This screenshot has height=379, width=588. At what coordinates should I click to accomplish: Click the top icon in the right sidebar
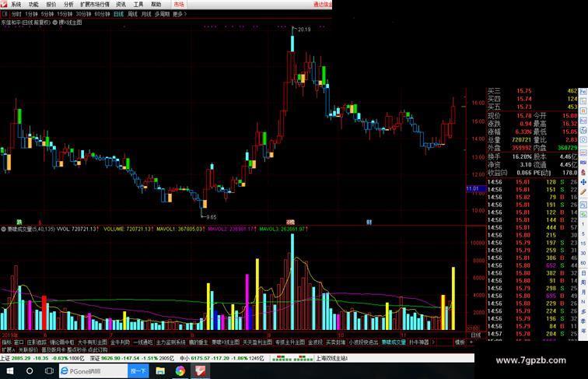583,91
